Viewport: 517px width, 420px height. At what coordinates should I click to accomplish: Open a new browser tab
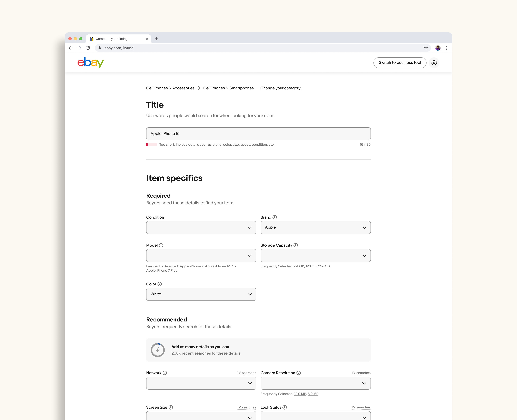(157, 39)
